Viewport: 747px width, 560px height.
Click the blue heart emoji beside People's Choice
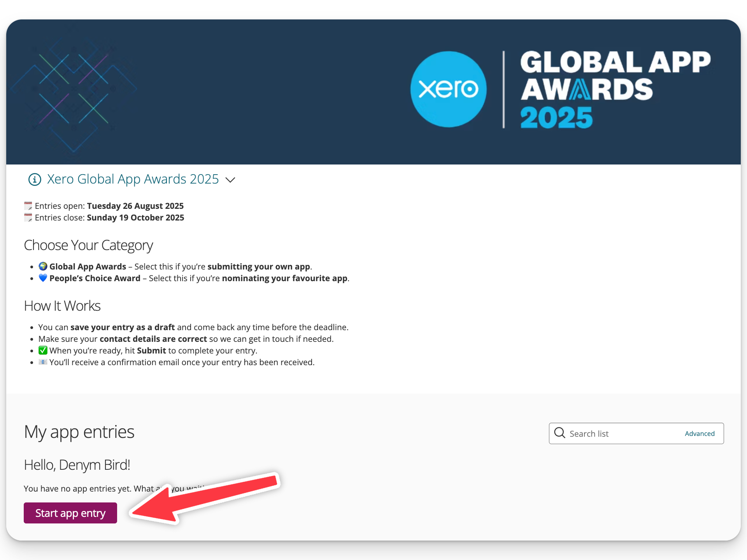[x=43, y=278]
